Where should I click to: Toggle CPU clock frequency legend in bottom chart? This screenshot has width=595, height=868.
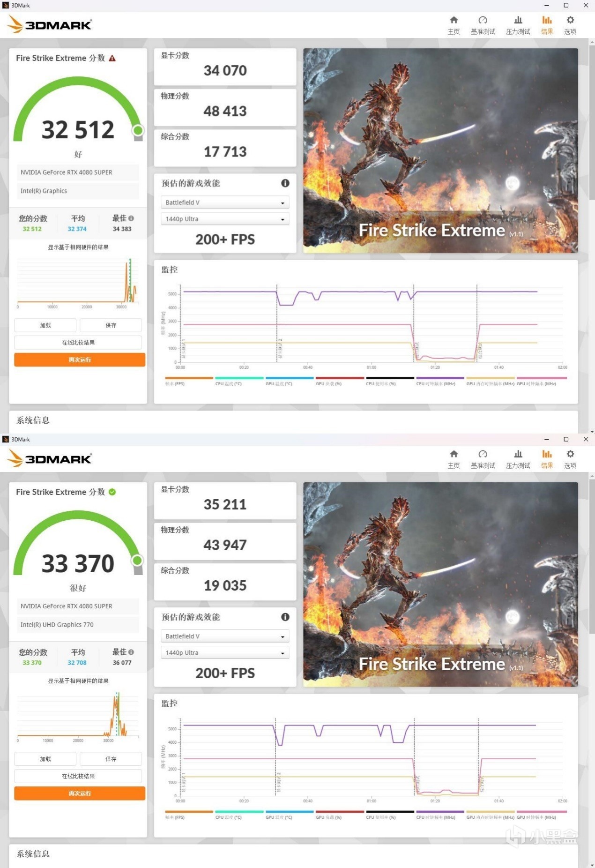pos(440,815)
